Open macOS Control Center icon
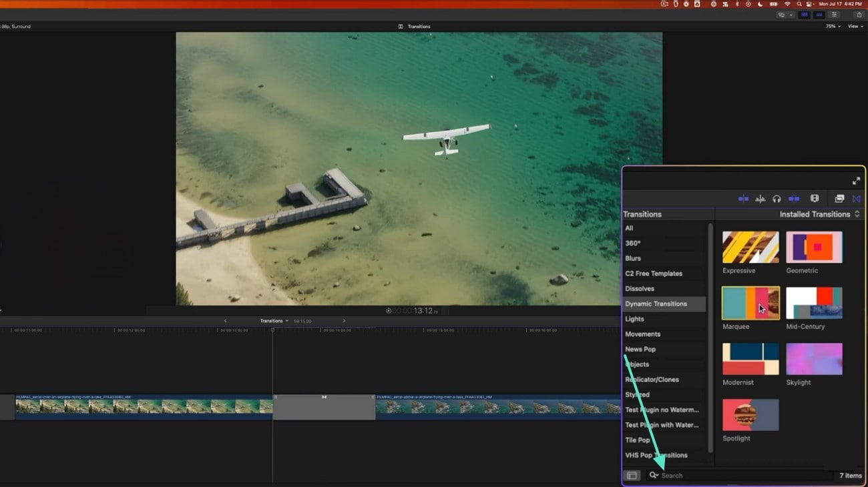The width and height of the screenshot is (868, 487). 811,4
